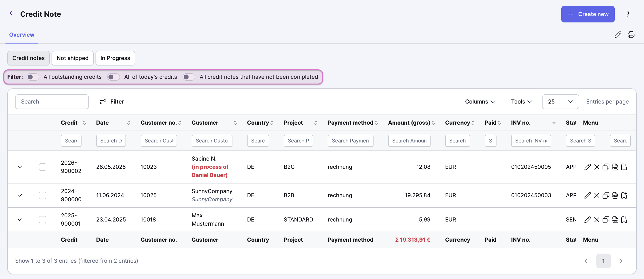Switch to the In Progress tab
Viewport: 644px width, 279px height.
coord(115,58)
